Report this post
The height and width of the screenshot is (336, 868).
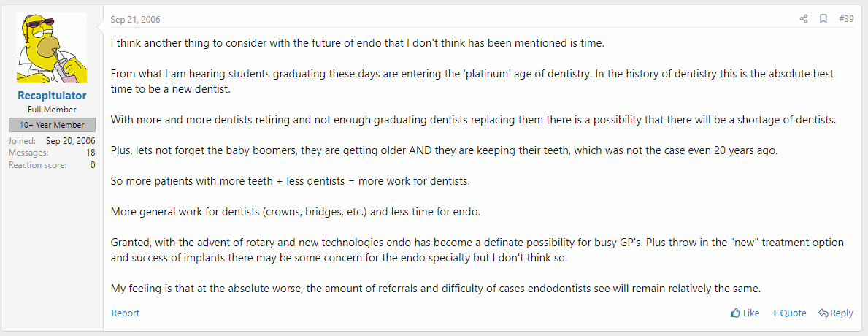[125, 313]
